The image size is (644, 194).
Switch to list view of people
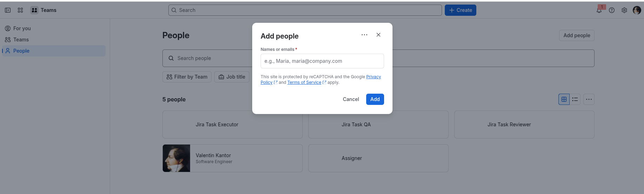coord(575,99)
